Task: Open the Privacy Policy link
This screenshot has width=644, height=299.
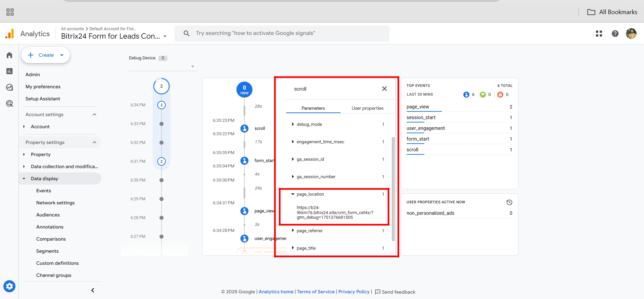Action: (x=354, y=292)
